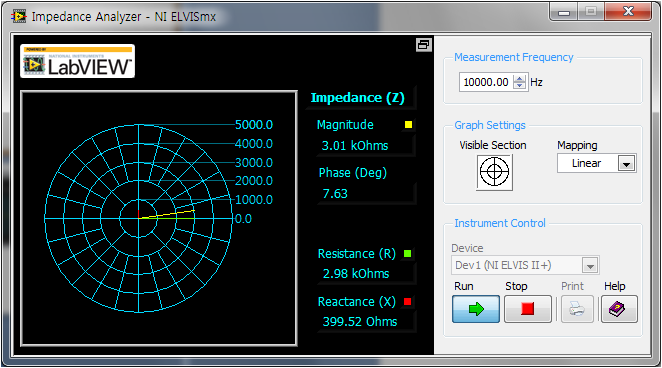Click the 4000.0 scale label
This screenshot has width=662, height=368.
pyautogui.click(x=254, y=143)
